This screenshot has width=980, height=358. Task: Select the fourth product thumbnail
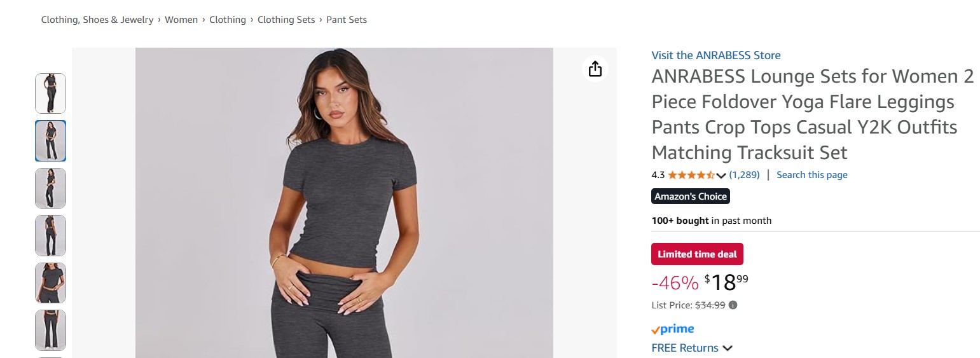click(50, 235)
